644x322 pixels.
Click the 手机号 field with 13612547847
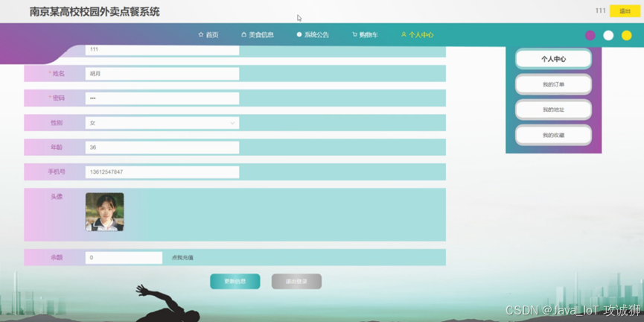[162, 172]
